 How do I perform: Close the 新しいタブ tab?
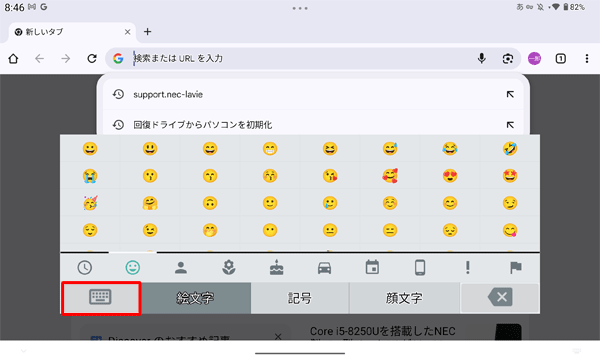pos(127,32)
